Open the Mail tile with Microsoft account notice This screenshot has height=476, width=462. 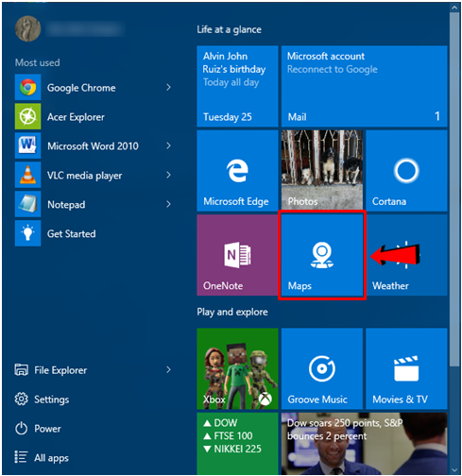tap(365, 86)
